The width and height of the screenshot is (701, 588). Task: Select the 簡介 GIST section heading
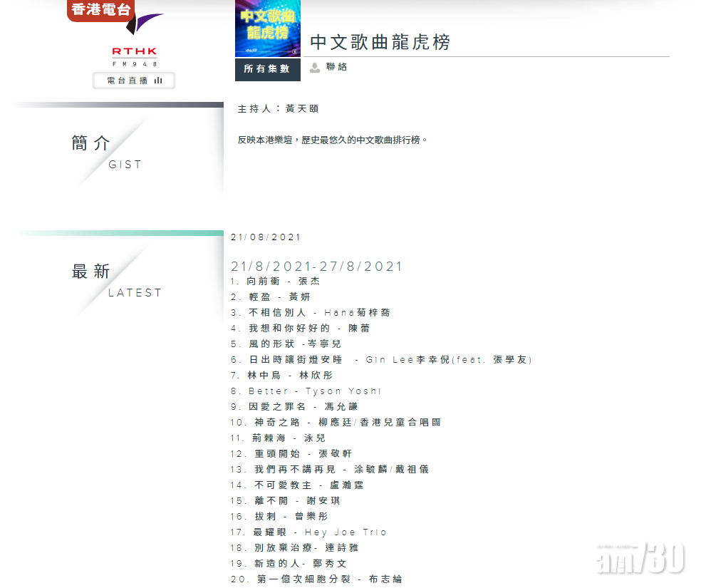[91, 143]
